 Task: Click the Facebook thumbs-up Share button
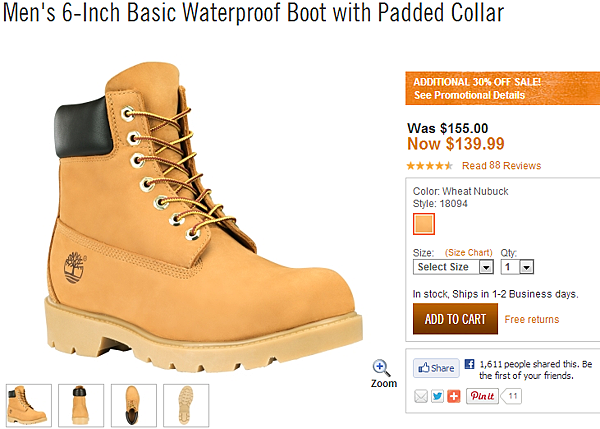pos(436,368)
